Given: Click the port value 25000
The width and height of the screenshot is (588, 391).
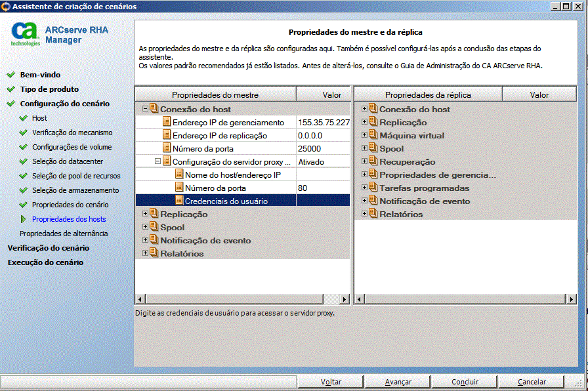Looking at the screenshot, I should [309, 148].
